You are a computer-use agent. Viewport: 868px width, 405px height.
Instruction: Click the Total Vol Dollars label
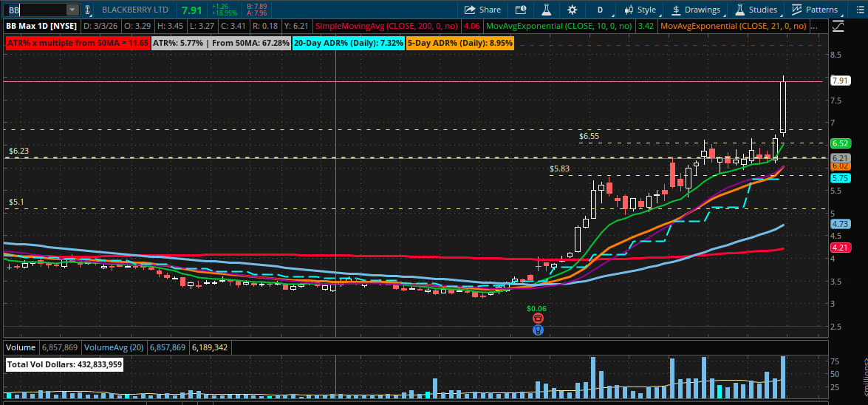tap(64, 365)
